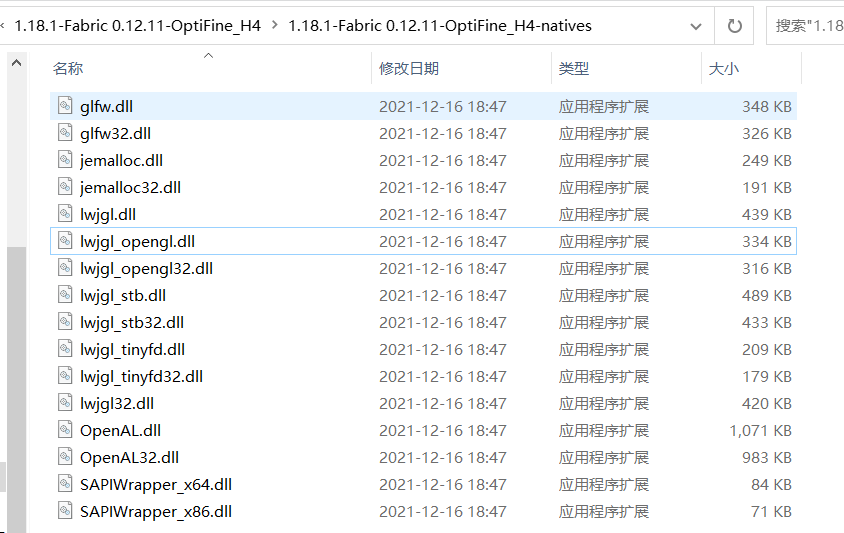Select the file name lwjgl_stb.dll

pos(123,296)
